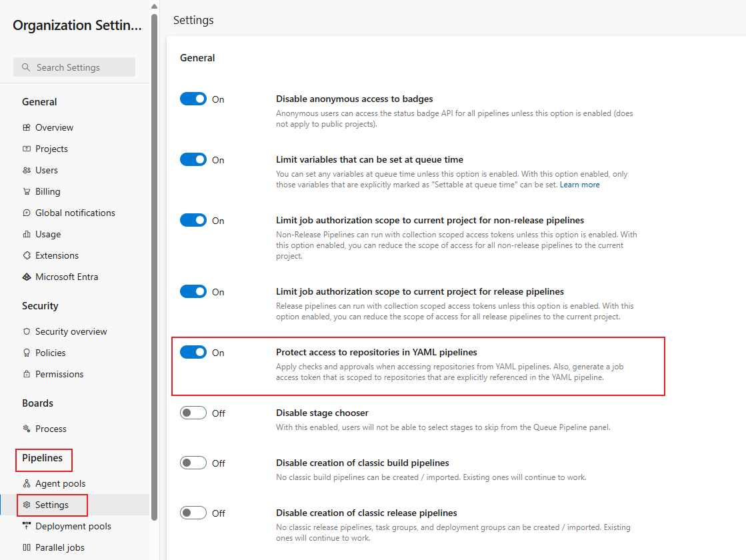This screenshot has height=560, width=746.
Task: Click the Security overview shield icon
Action: pos(27,331)
